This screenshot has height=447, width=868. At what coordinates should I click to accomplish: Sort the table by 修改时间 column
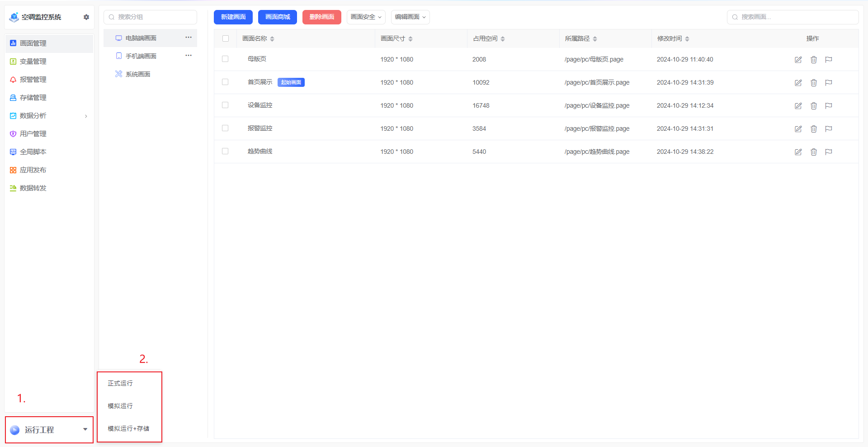[x=687, y=39]
